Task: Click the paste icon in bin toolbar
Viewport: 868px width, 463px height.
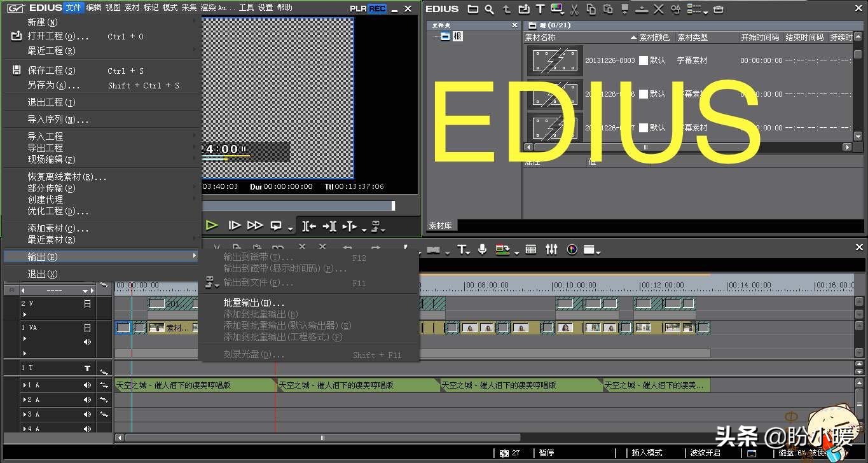Action: 608,9
